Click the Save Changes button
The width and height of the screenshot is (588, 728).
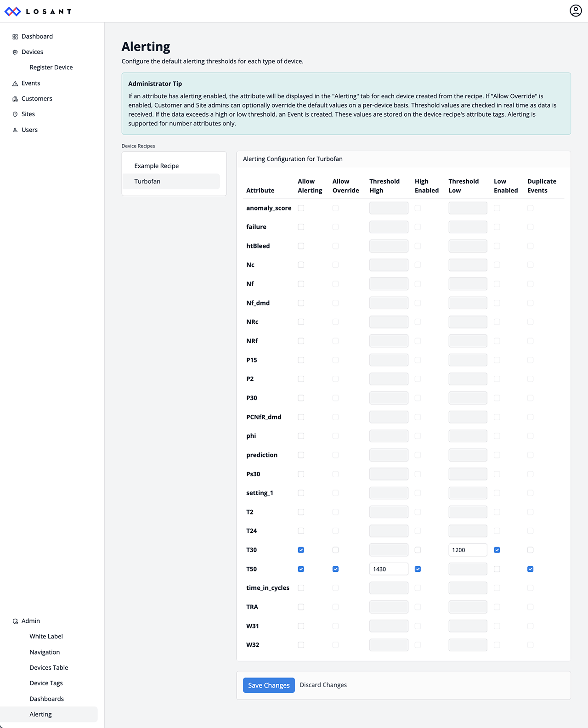[269, 685]
